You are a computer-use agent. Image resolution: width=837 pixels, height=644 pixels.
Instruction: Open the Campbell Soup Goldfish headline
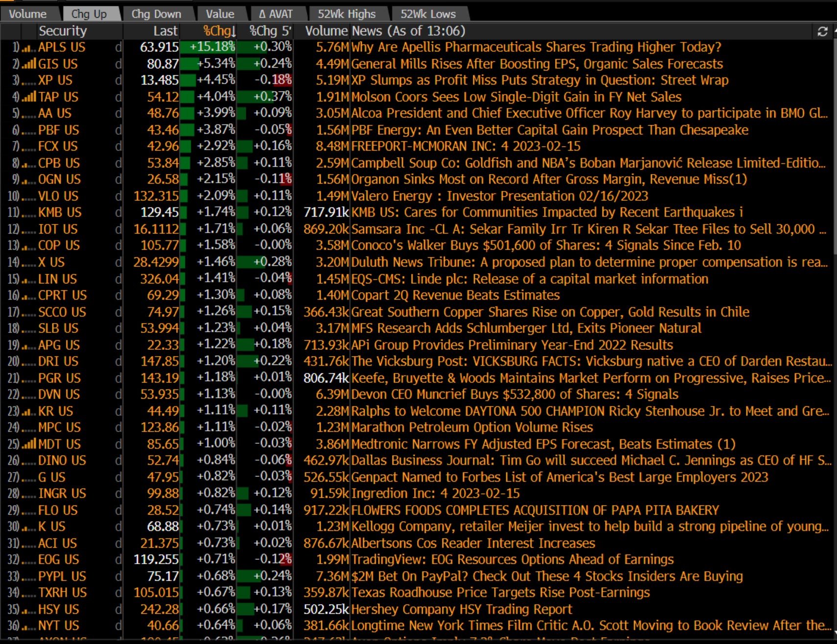tap(589, 163)
